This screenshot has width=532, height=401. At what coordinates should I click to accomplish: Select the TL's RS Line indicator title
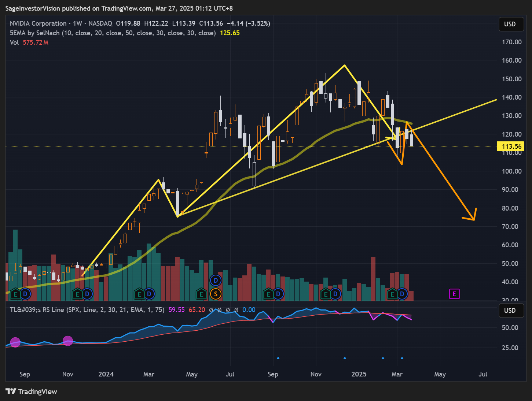click(x=87, y=310)
